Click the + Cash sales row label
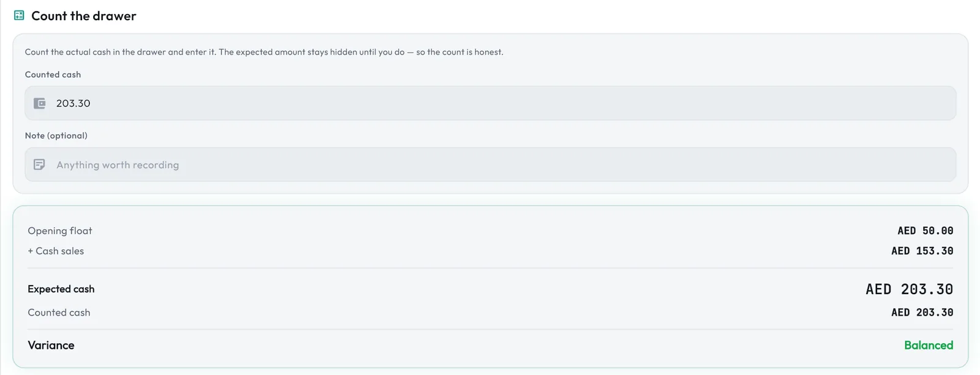The height and width of the screenshot is (375, 980). coord(56,251)
